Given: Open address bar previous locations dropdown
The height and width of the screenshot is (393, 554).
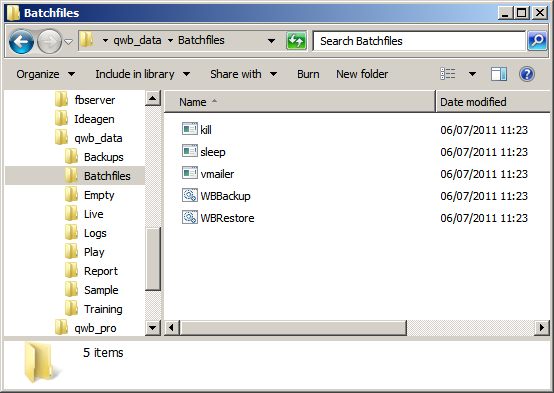Looking at the screenshot, I should click(x=271, y=41).
